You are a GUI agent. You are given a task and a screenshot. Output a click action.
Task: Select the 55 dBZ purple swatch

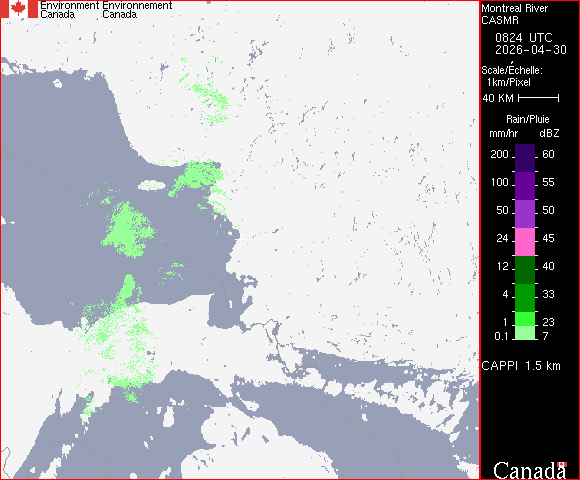pos(525,186)
